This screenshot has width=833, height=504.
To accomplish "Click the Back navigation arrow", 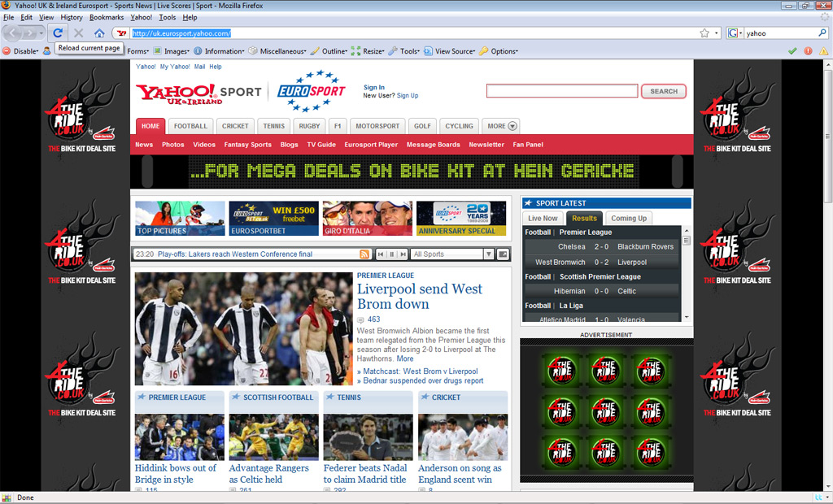I will click(12, 33).
